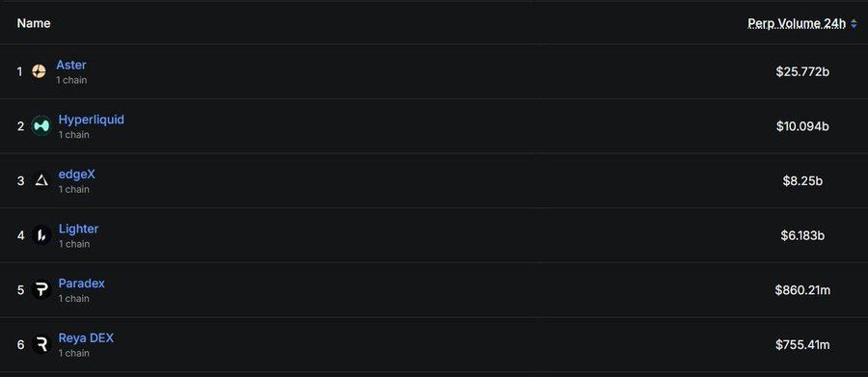This screenshot has height=377, width=868.
Task: Select Hyperliquid's $10.094b volume value
Action: click(x=802, y=126)
